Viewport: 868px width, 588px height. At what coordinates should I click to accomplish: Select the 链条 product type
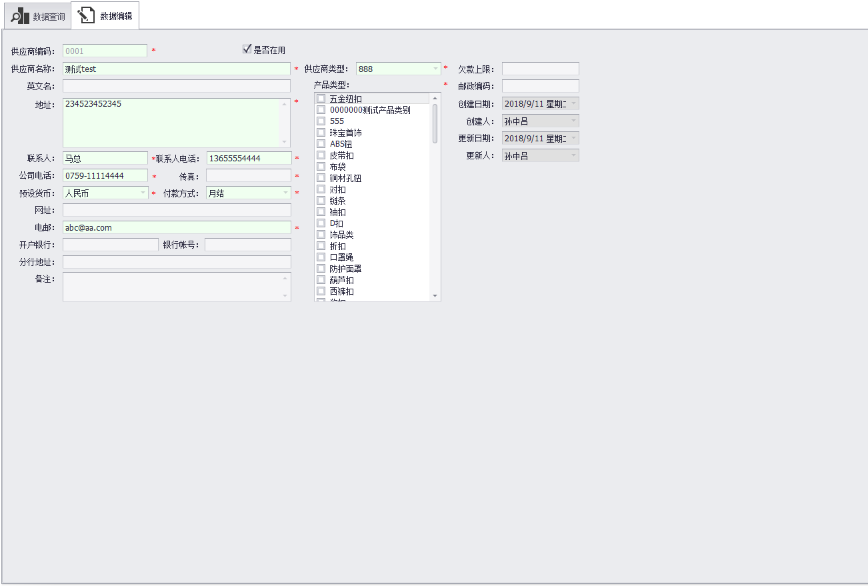point(321,200)
